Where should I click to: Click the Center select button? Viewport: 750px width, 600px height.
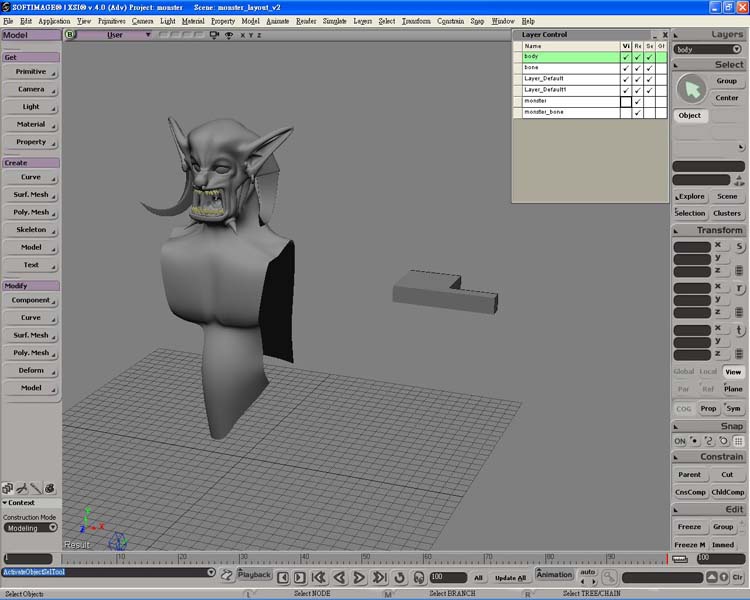coord(727,98)
